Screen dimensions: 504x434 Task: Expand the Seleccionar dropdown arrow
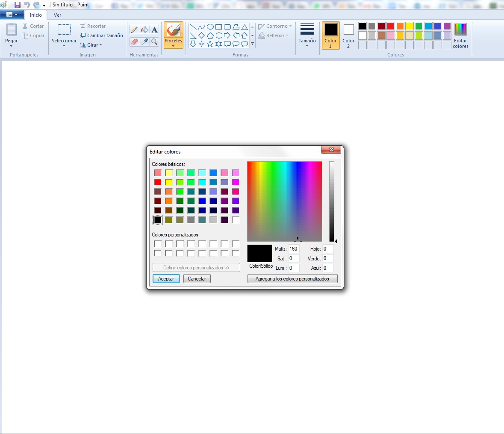[x=64, y=45]
